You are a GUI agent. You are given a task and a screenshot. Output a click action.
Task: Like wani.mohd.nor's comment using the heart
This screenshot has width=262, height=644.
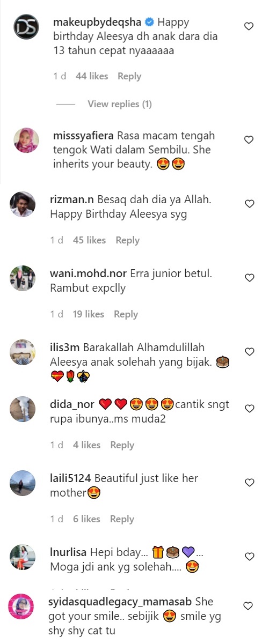(249, 278)
